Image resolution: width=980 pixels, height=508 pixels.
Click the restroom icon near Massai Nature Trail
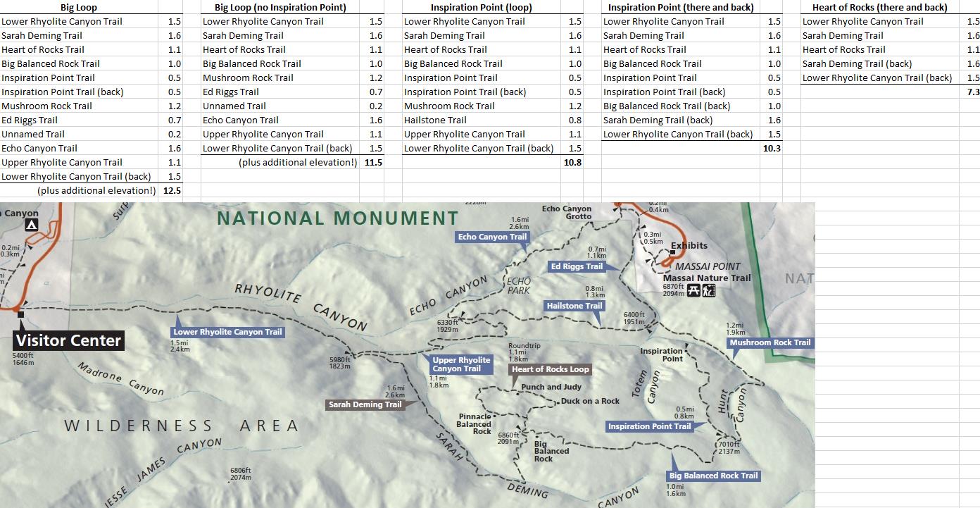[x=708, y=291]
